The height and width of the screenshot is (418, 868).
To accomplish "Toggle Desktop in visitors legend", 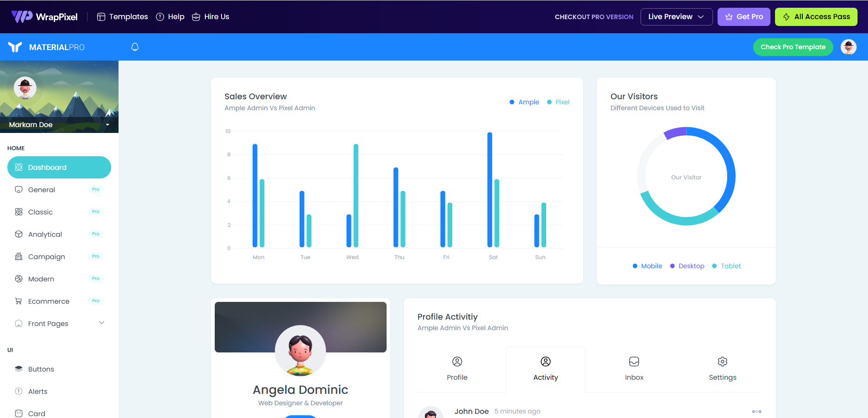I will pyautogui.click(x=687, y=266).
